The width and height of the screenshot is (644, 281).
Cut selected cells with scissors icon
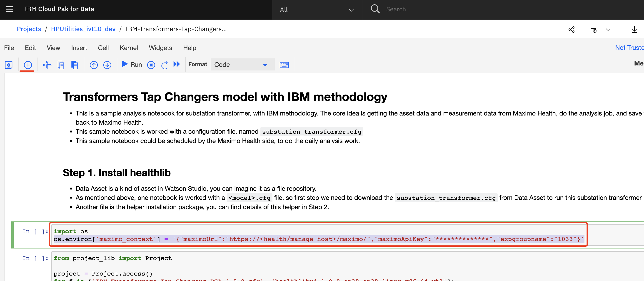(47, 65)
